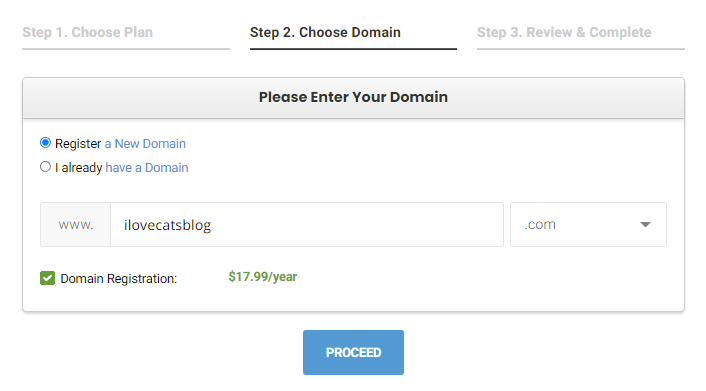
Task: Click the 'have a Domain' link text
Action: 147,168
